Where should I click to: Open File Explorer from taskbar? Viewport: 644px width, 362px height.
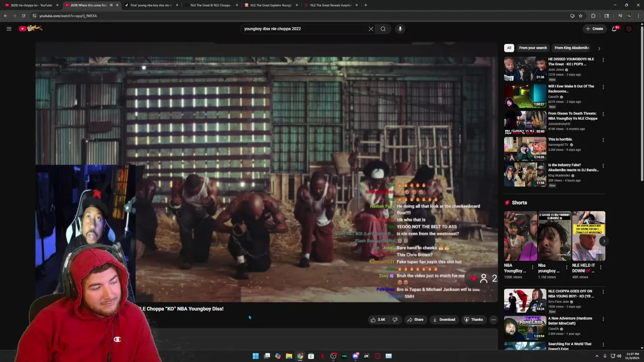coord(289,356)
